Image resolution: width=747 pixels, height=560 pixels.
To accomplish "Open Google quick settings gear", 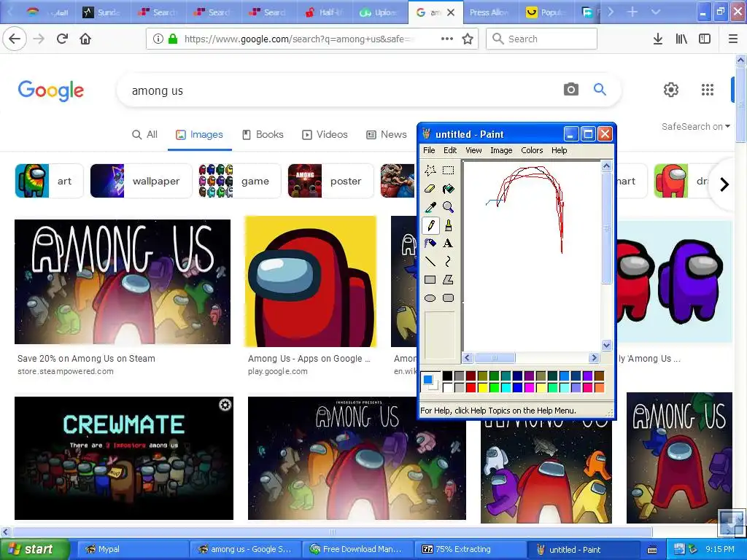I will 671,90.
